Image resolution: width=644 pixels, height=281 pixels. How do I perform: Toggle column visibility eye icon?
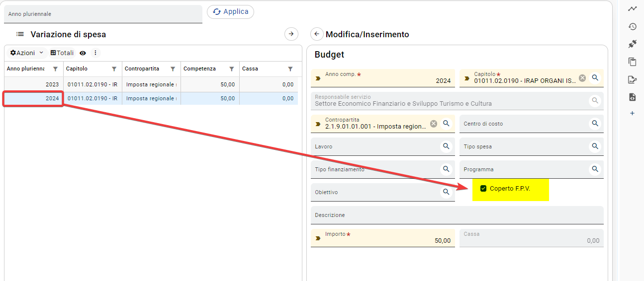pyautogui.click(x=83, y=53)
